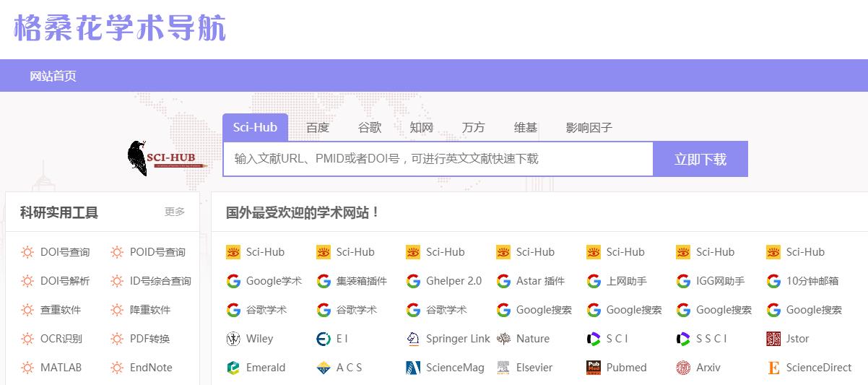Viewport: 868px width, 385px height.
Task: Select the 影响因子 tab
Action: coord(589,128)
